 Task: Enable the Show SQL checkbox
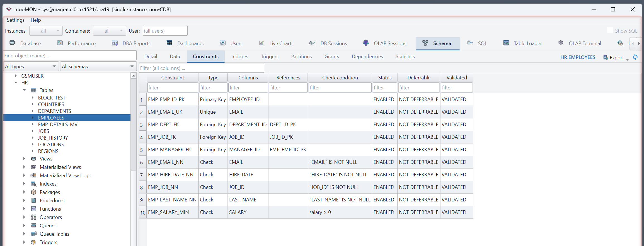pos(610,31)
